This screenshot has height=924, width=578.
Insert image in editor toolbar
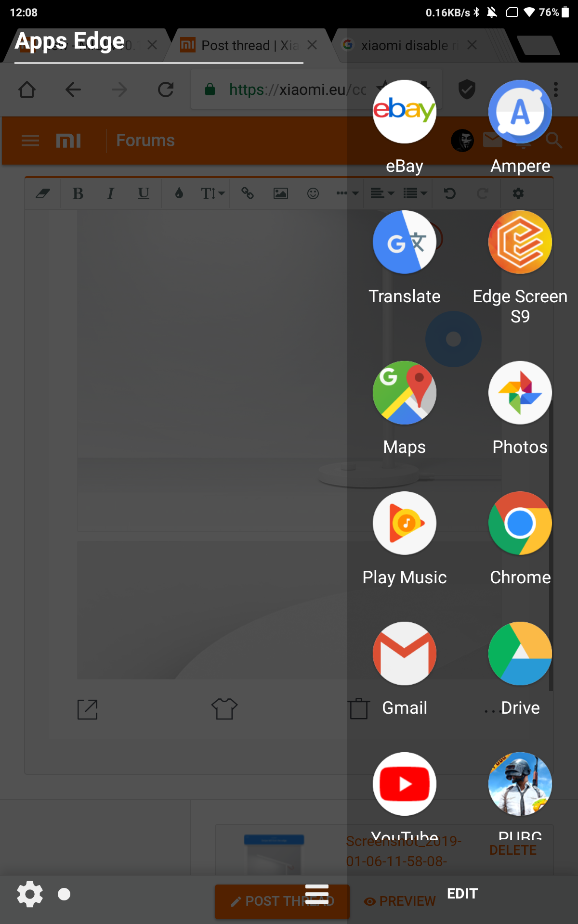click(281, 193)
